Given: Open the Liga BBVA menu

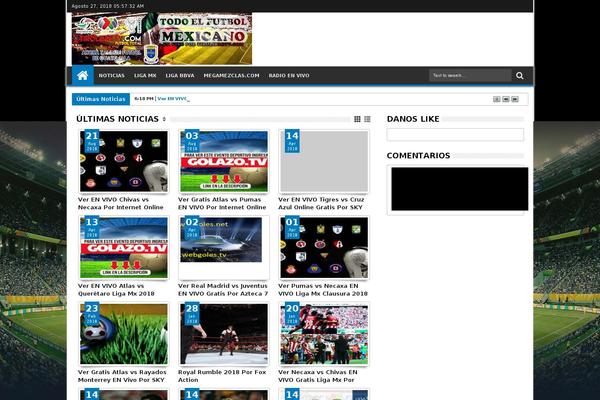Looking at the screenshot, I should pos(180,75).
